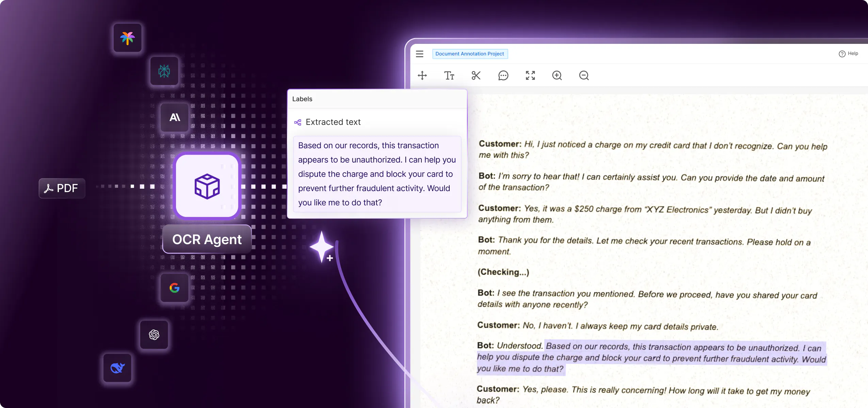Click the Help link
This screenshot has height=408, width=868.
click(x=849, y=53)
